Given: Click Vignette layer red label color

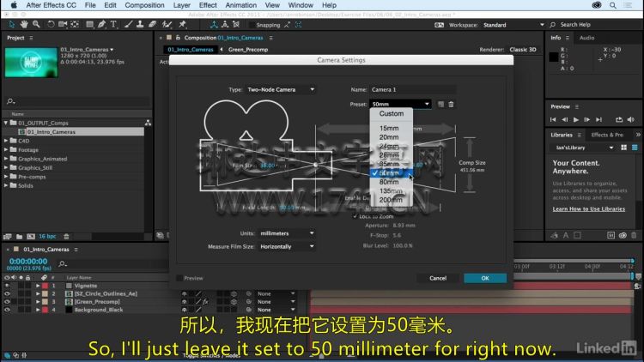Looking at the screenshot, I should click(x=45, y=286).
